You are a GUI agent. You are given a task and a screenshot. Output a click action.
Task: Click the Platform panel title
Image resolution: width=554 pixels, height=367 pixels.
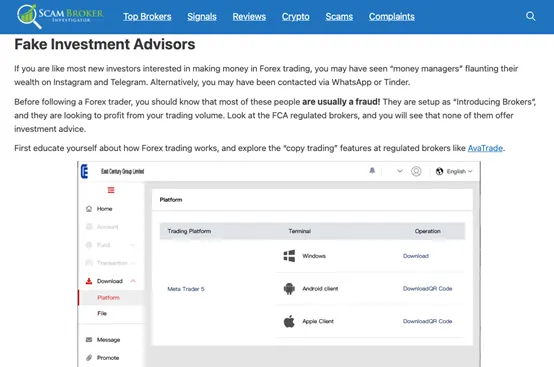(171, 200)
